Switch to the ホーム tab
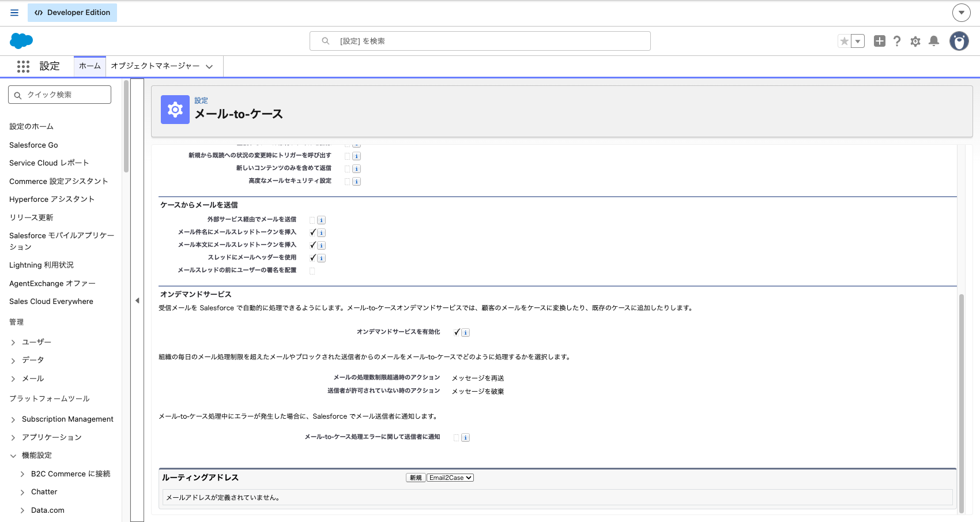 [x=90, y=66]
